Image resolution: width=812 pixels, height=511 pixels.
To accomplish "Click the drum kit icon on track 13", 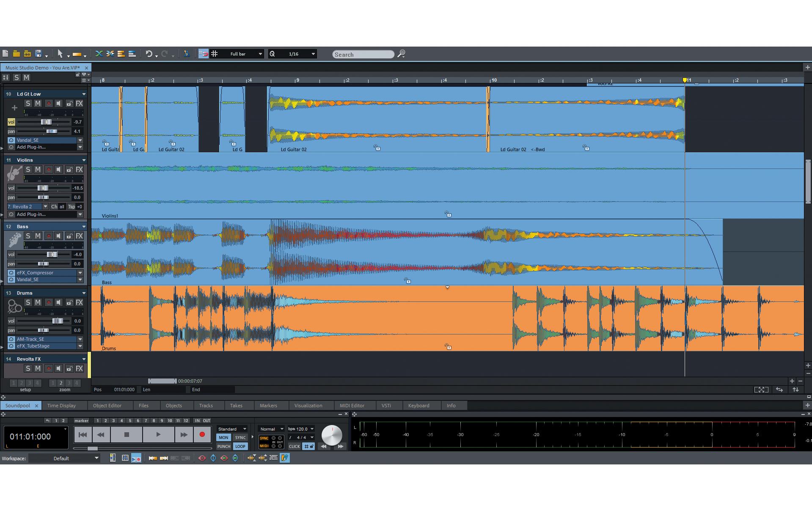I will [x=14, y=307].
